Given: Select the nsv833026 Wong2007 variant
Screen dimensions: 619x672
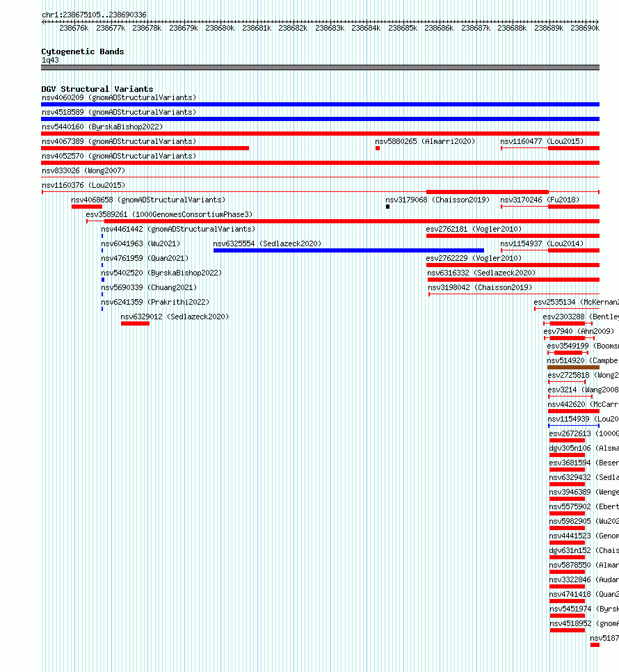Looking at the screenshot, I should (320, 177).
